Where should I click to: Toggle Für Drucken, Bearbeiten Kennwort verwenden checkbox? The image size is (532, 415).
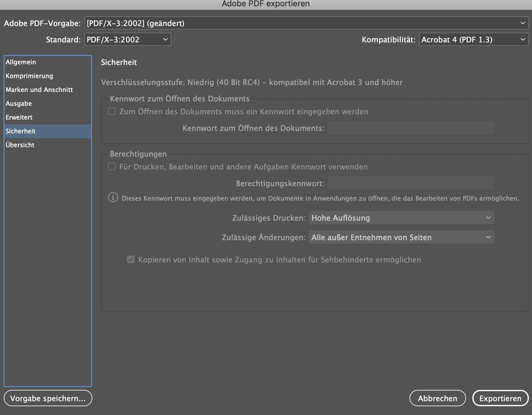tap(112, 167)
